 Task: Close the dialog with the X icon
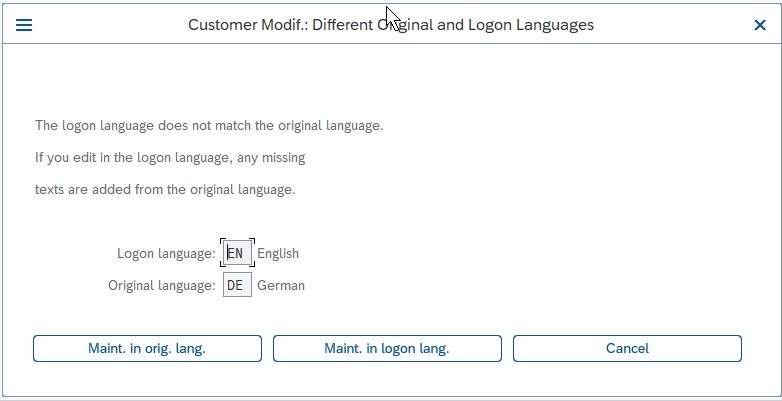760,25
